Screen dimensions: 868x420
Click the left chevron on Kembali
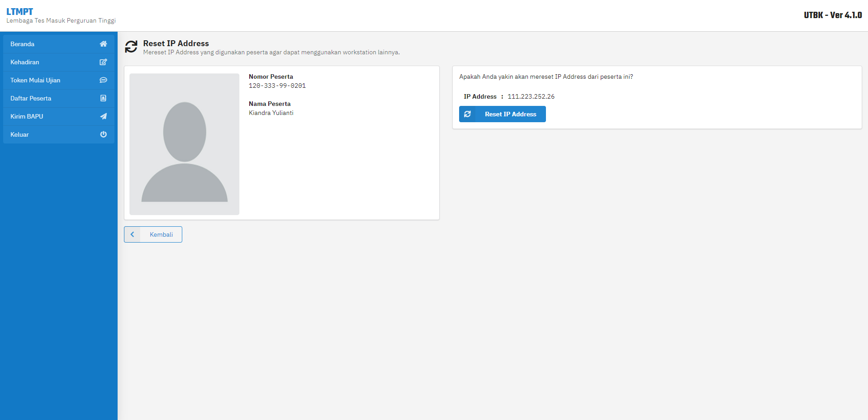coord(132,234)
